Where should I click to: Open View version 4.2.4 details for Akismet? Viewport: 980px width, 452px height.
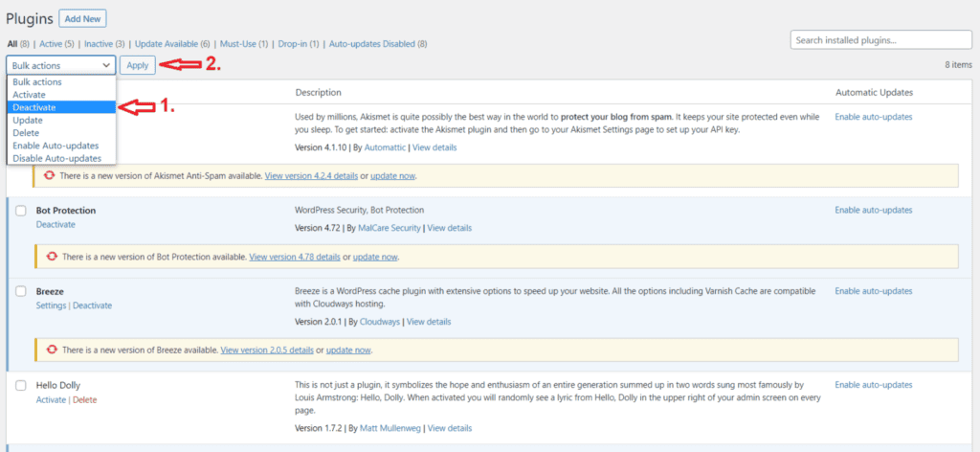point(311,176)
